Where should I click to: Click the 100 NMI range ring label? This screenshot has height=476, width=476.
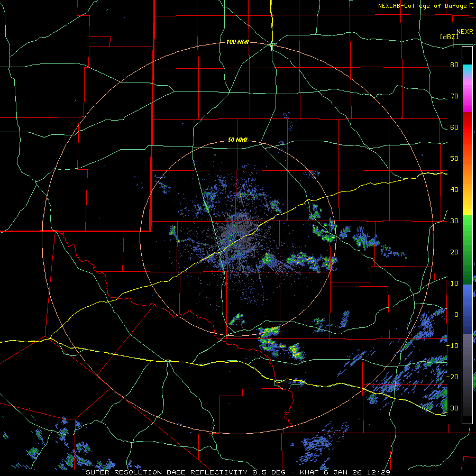[237, 42]
